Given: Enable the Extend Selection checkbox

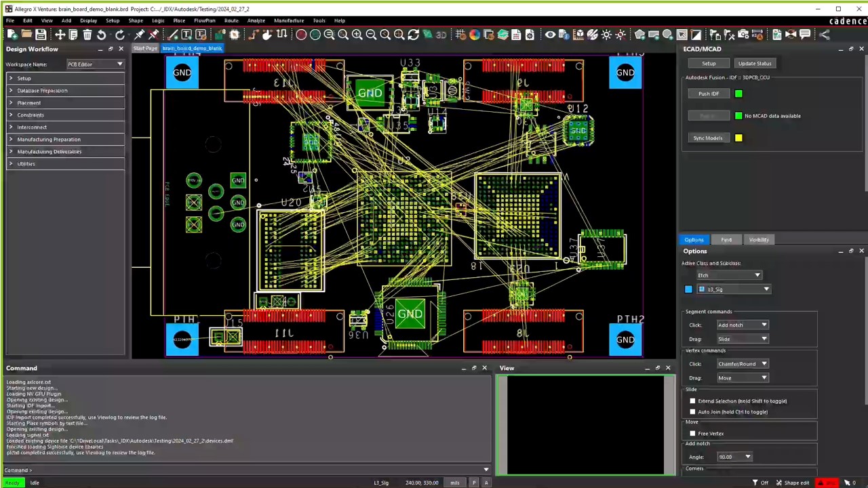Looking at the screenshot, I should tap(692, 401).
